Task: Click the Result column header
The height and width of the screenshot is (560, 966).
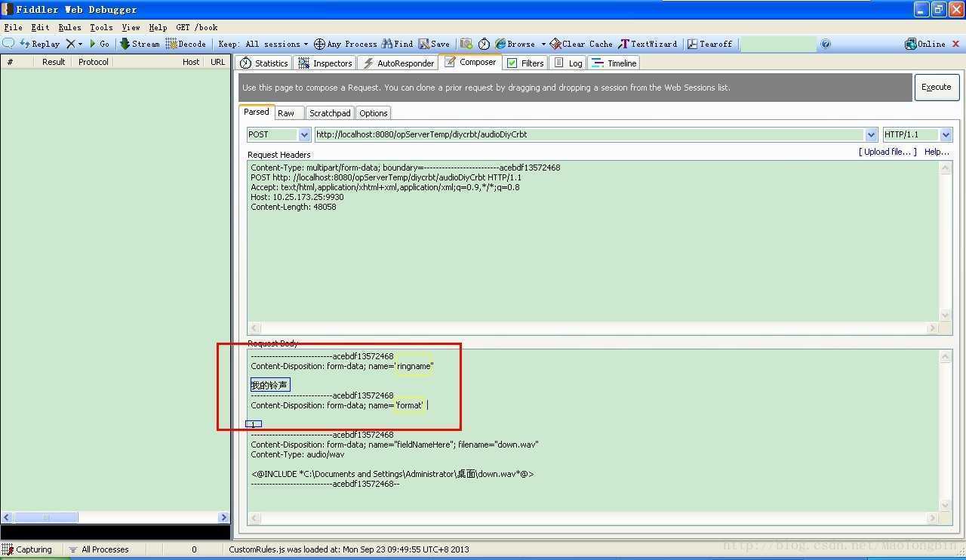Action: [53, 62]
